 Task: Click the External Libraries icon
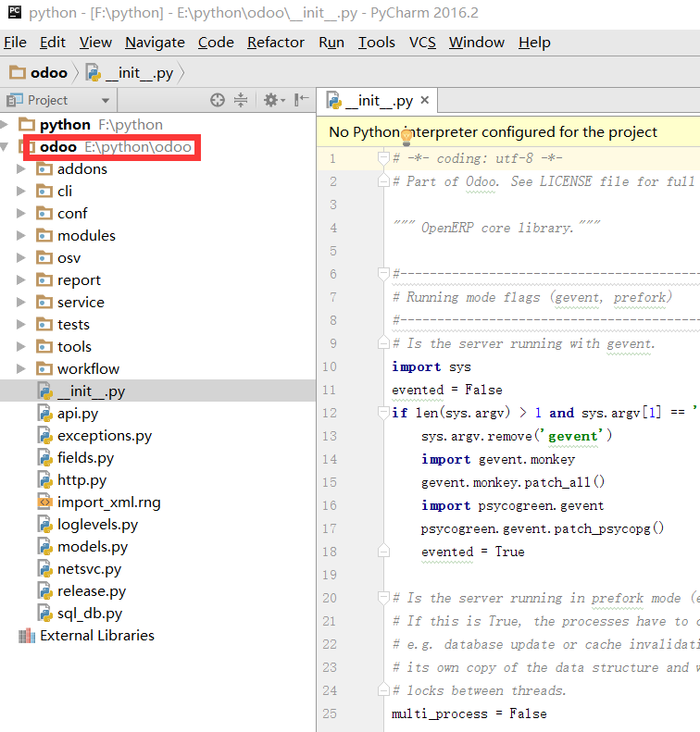click(27, 636)
